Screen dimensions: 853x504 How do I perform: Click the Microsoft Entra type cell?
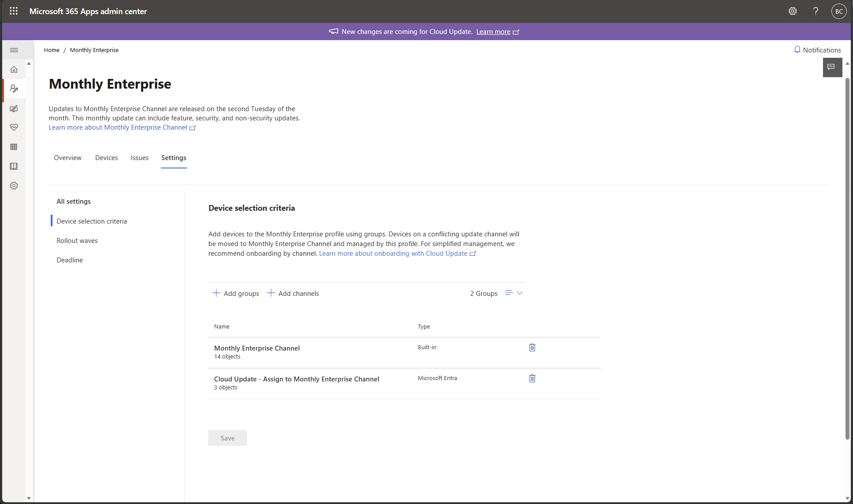click(x=438, y=378)
